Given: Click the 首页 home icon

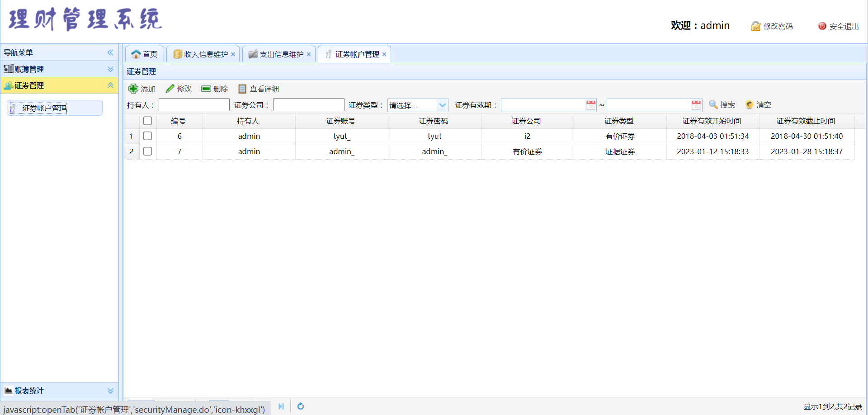Looking at the screenshot, I should tap(136, 54).
